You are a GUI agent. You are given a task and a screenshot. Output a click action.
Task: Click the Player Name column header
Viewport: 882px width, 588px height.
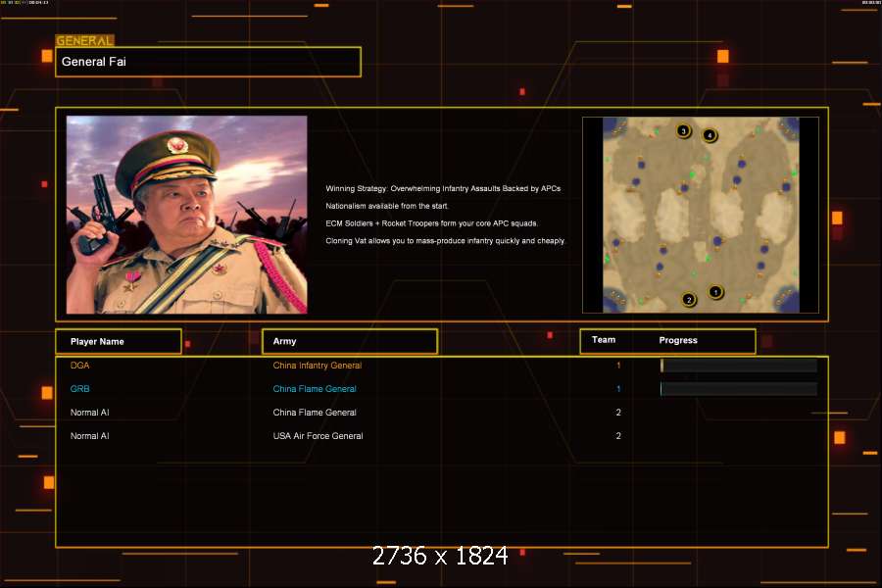pos(119,342)
